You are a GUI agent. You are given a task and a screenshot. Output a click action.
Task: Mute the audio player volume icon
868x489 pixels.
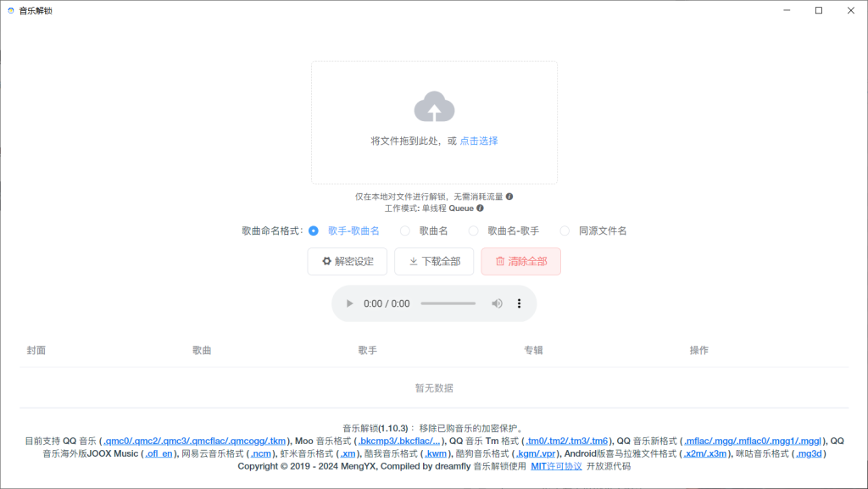click(498, 303)
